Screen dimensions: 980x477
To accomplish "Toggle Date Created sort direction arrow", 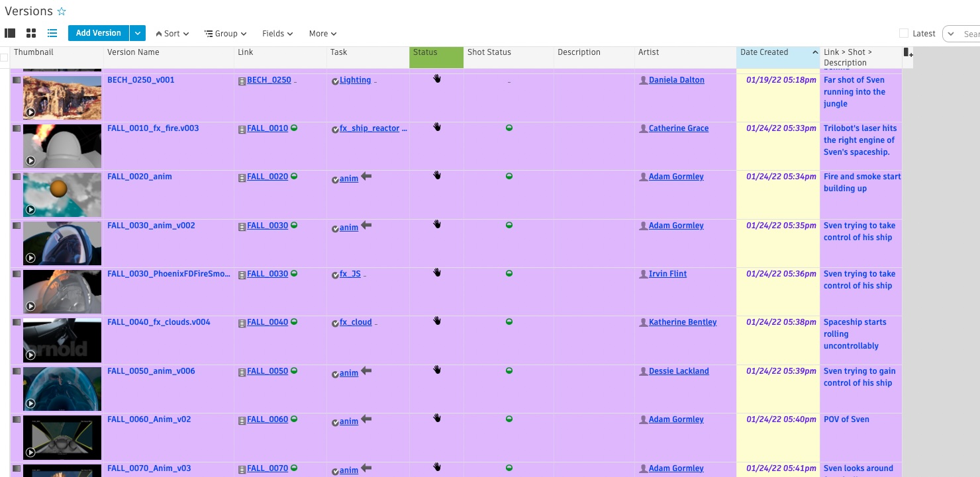I will [814, 52].
